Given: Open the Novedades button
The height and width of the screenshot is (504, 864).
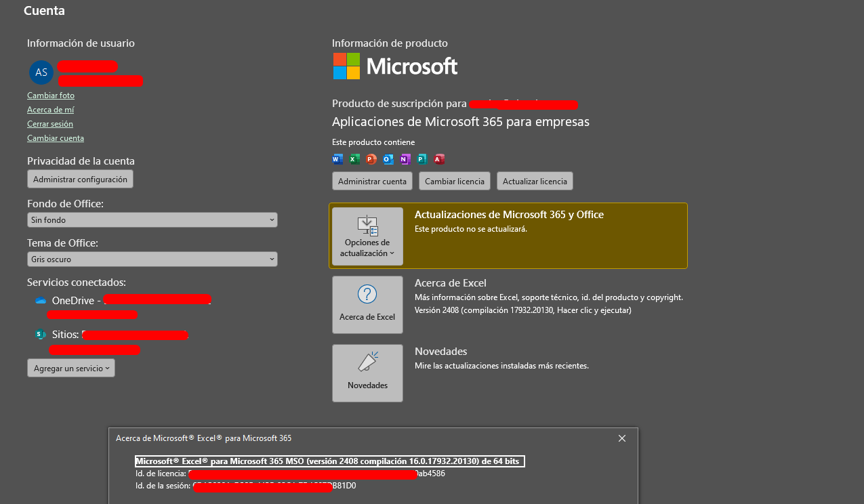Looking at the screenshot, I should click(367, 373).
